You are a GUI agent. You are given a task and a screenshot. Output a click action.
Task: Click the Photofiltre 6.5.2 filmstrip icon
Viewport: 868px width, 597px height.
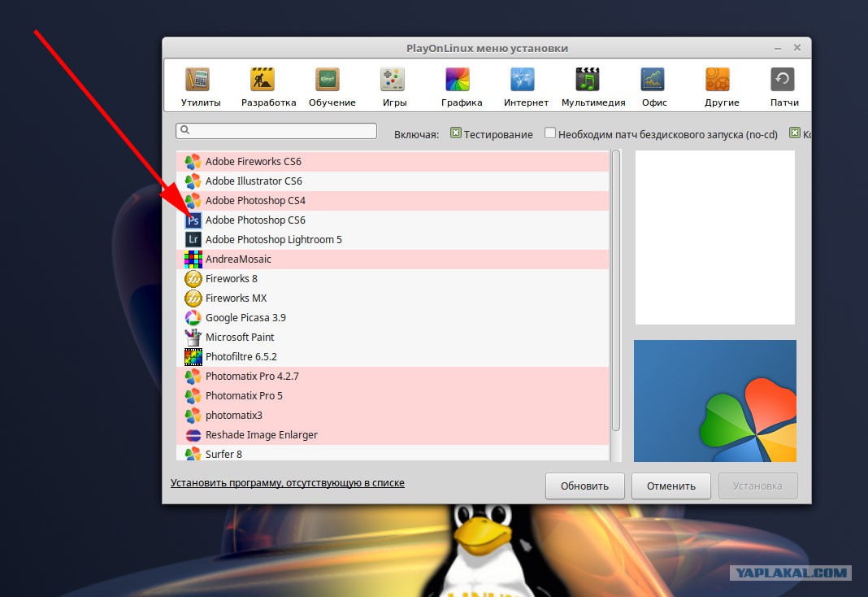point(193,356)
